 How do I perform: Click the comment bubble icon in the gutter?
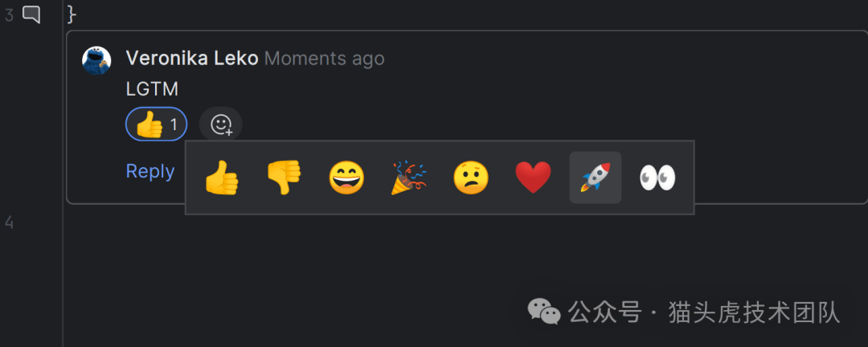pyautogui.click(x=31, y=14)
